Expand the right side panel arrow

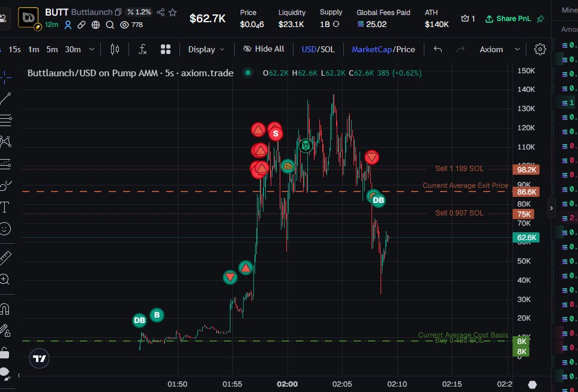(x=552, y=208)
